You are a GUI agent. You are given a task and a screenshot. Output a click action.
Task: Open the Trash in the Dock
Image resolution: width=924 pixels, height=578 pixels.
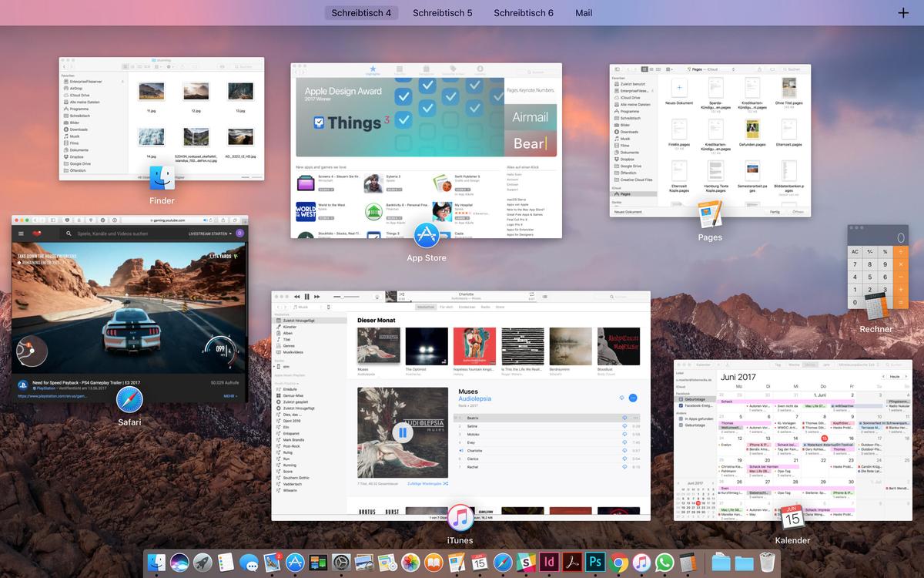(767, 563)
